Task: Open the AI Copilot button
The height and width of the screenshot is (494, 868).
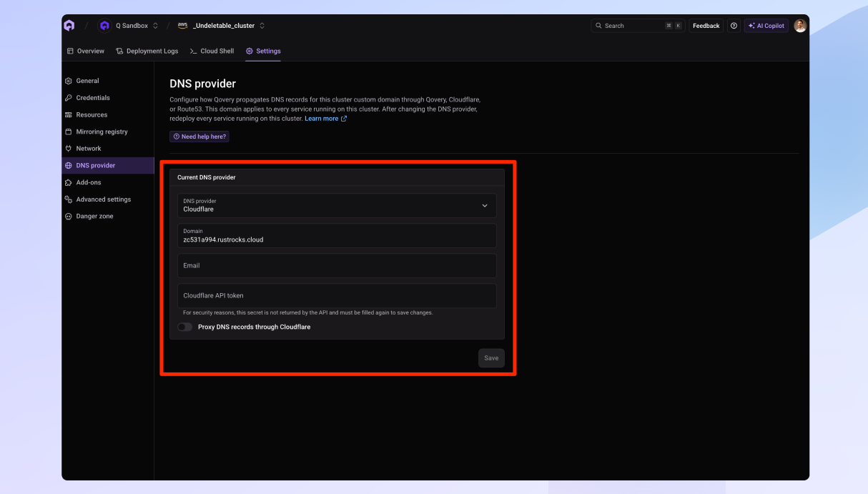Action: coord(766,26)
